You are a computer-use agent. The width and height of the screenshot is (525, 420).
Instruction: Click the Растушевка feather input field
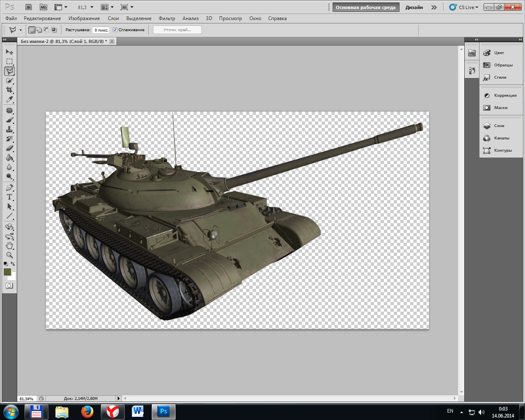101,30
